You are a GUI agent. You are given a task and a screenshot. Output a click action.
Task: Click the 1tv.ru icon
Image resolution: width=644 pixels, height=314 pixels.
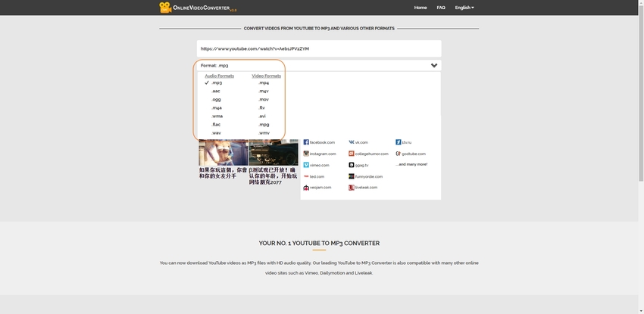tap(398, 142)
